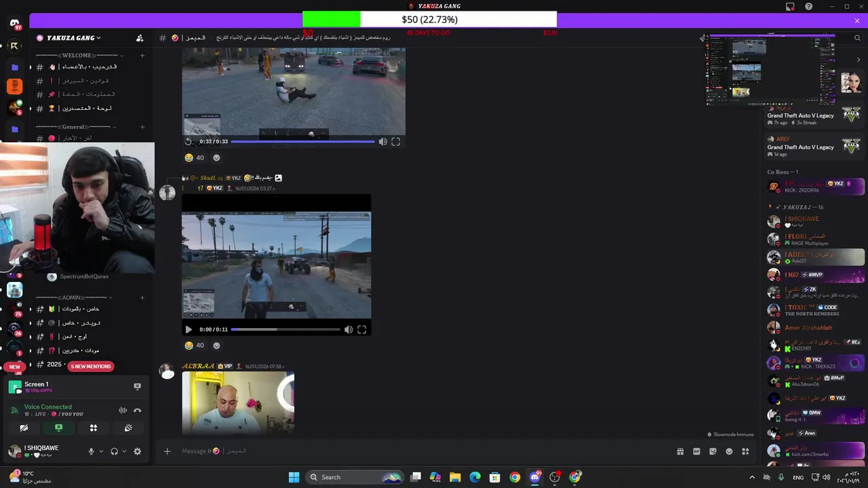Deafen with the headphones button

[x=114, y=451]
